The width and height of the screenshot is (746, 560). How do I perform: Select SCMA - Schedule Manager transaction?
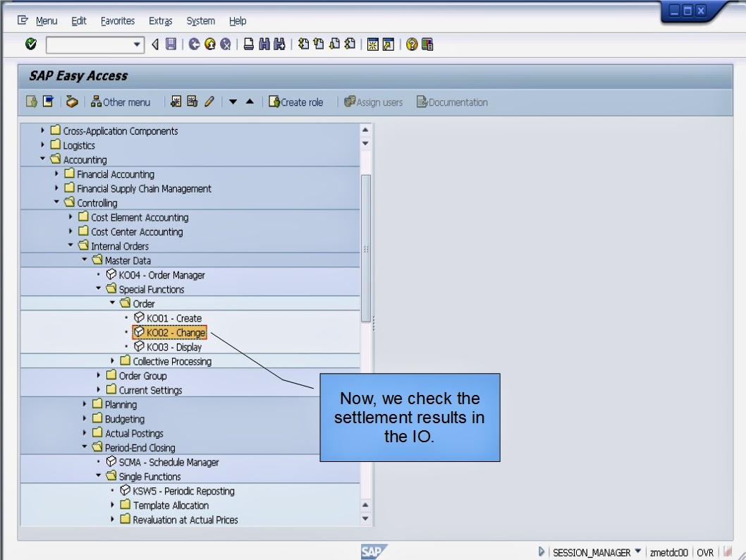pyautogui.click(x=162, y=462)
